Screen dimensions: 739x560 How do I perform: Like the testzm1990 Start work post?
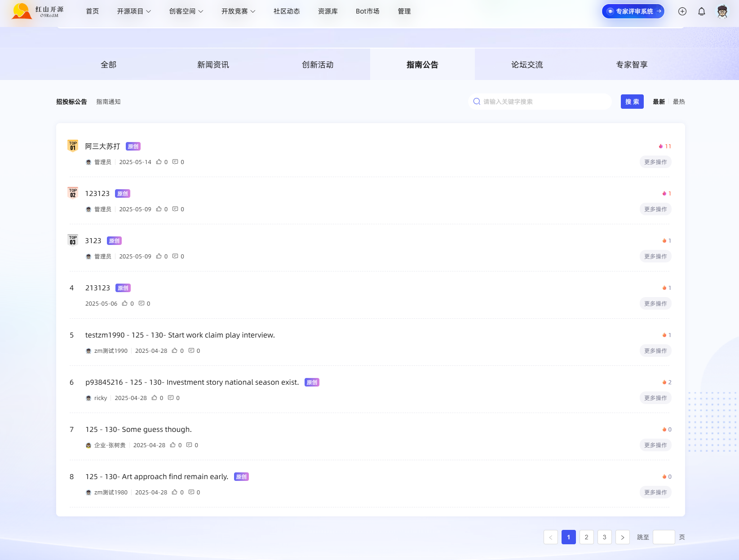(x=175, y=351)
